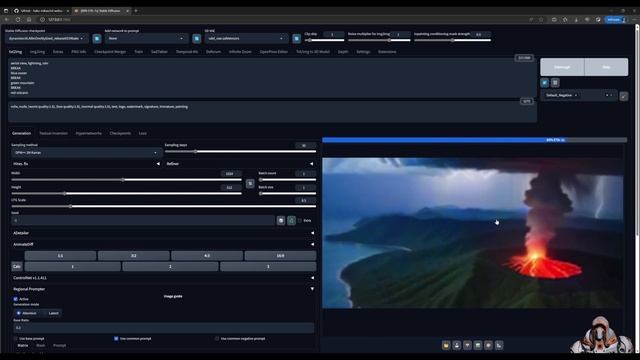
Task: Open SD VAE dropdown
Action: (x=246, y=38)
